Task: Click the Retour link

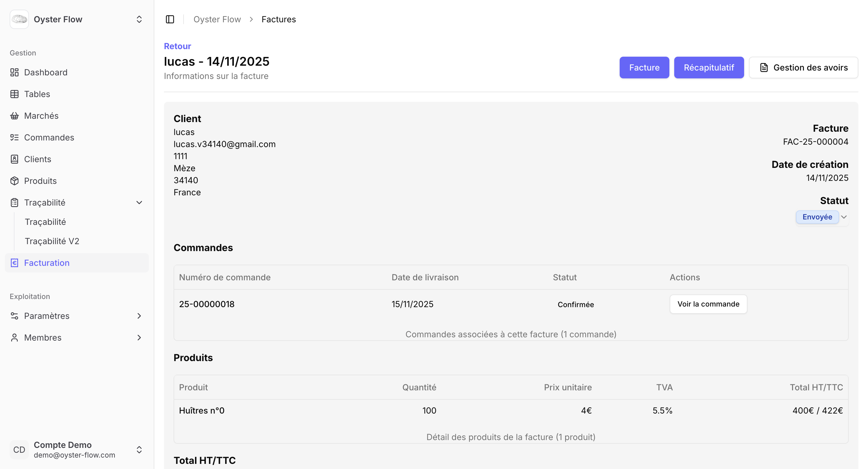Action: click(x=177, y=46)
